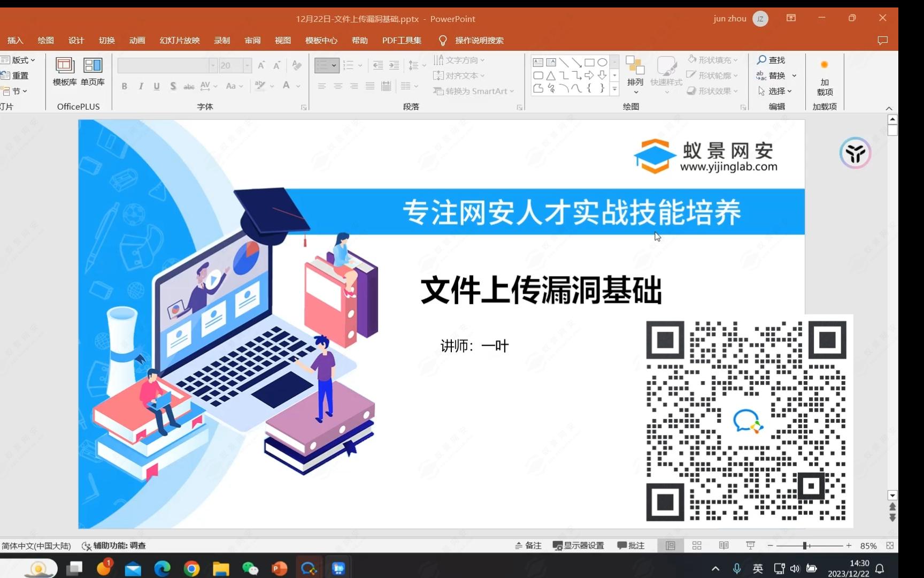The height and width of the screenshot is (578, 924).
Task: Select the rectangle shape
Action: pyautogui.click(x=590, y=62)
